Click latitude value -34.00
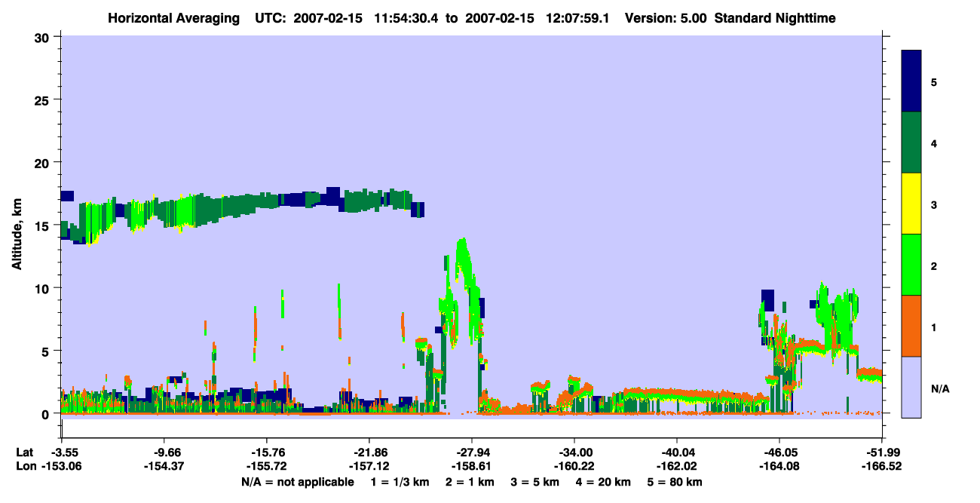Screen dimensions: 980x503 click(x=574, y=452)
